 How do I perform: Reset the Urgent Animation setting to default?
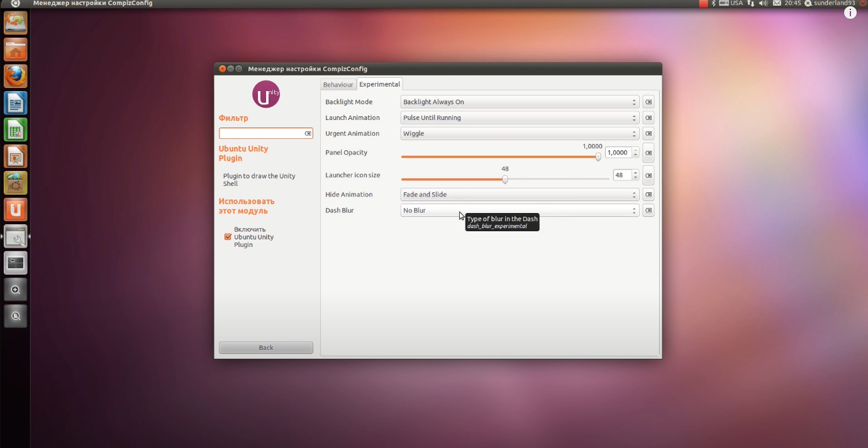point(648,133)
